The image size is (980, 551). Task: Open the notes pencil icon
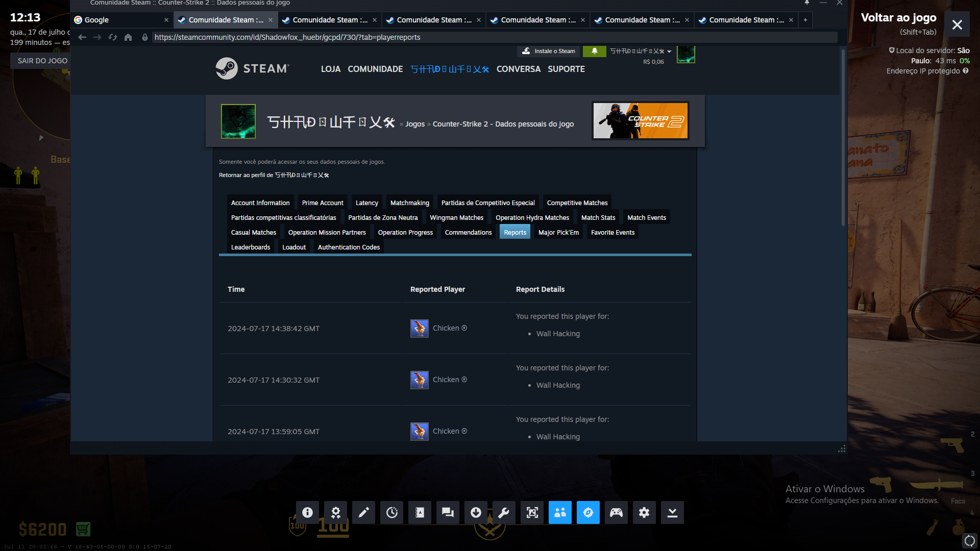click(363, 513)
